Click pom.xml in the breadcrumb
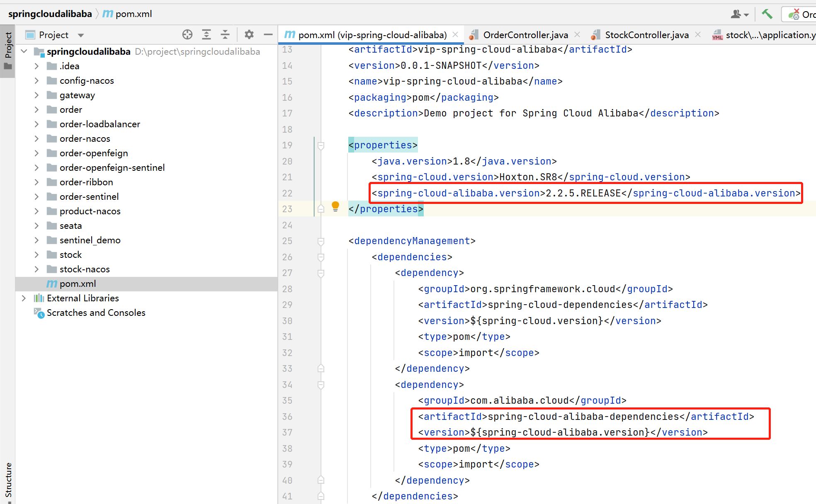 point(134,14)
